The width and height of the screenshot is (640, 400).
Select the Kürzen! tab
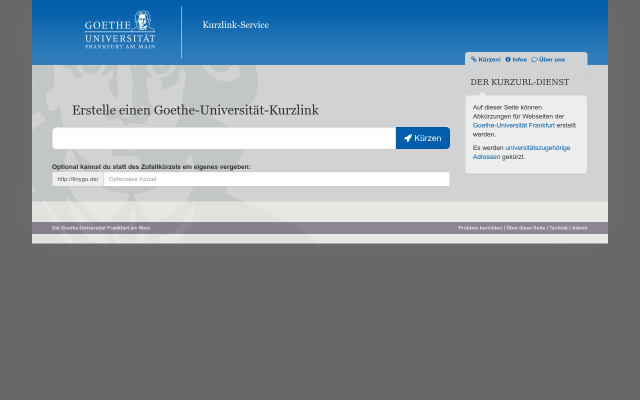coord(486,60)
